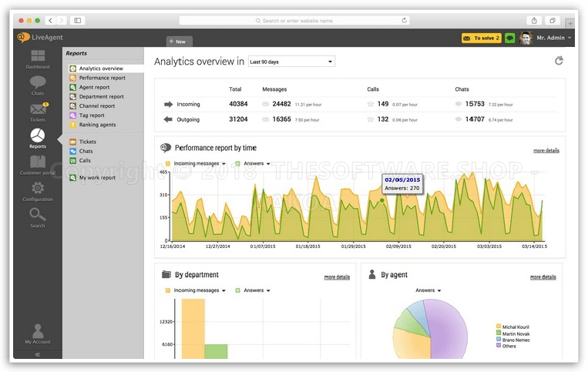
Task: Open more details link for By department
Action: pyautogui.click(x=337, y=276)
